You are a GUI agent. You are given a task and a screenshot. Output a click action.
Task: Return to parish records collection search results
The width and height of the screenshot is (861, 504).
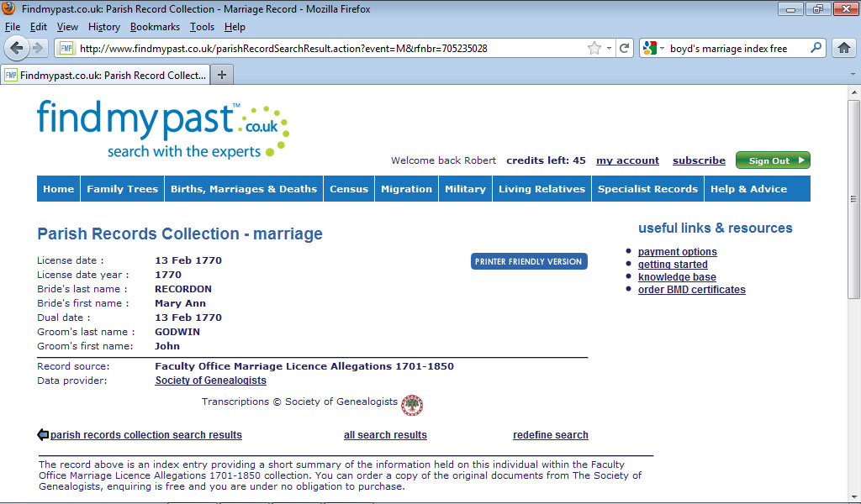tap(146, 435)
